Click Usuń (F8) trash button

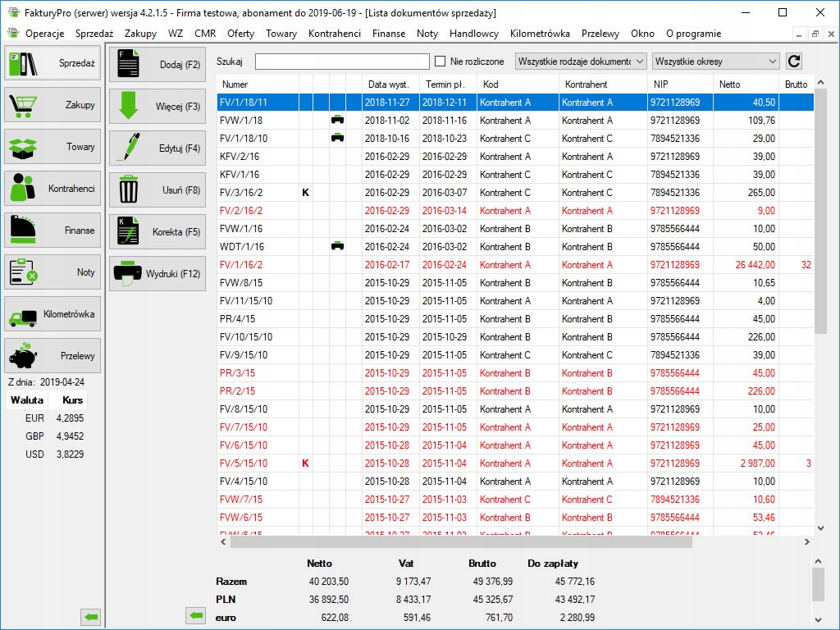[x=157, y=190]
